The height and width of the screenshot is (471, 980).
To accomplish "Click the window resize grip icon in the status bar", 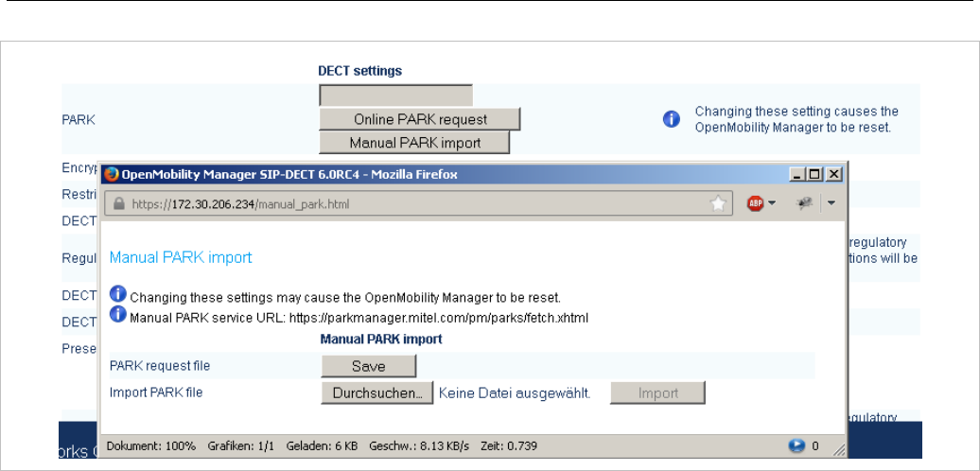I will [839, 448].
